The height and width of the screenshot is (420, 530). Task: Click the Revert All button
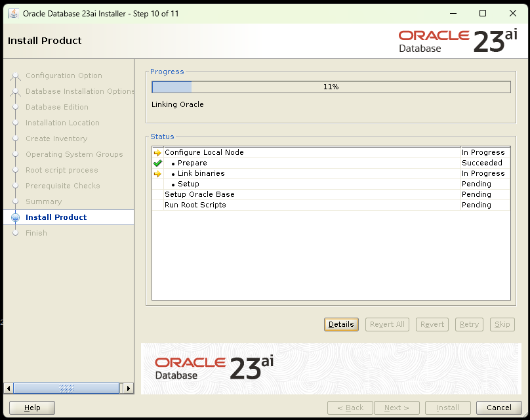pyautogui.click(x=387, y=324)
